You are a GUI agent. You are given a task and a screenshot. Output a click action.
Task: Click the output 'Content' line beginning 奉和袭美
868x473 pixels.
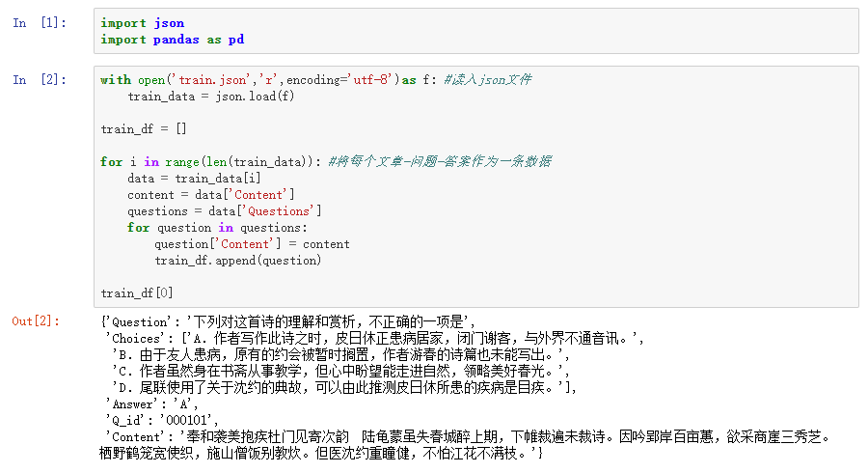(469, 437)
